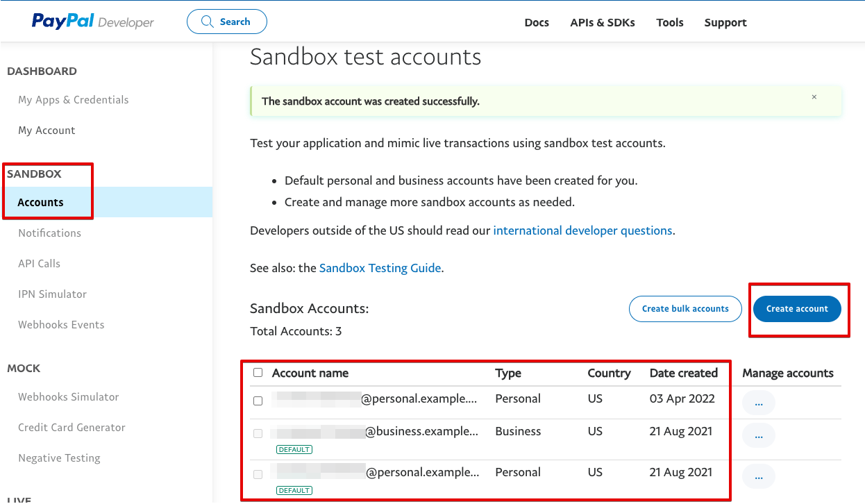The width and height of the screenshot is (865, 504).
Task: Open the Credit Card Generator
Action: click(72, 428)
